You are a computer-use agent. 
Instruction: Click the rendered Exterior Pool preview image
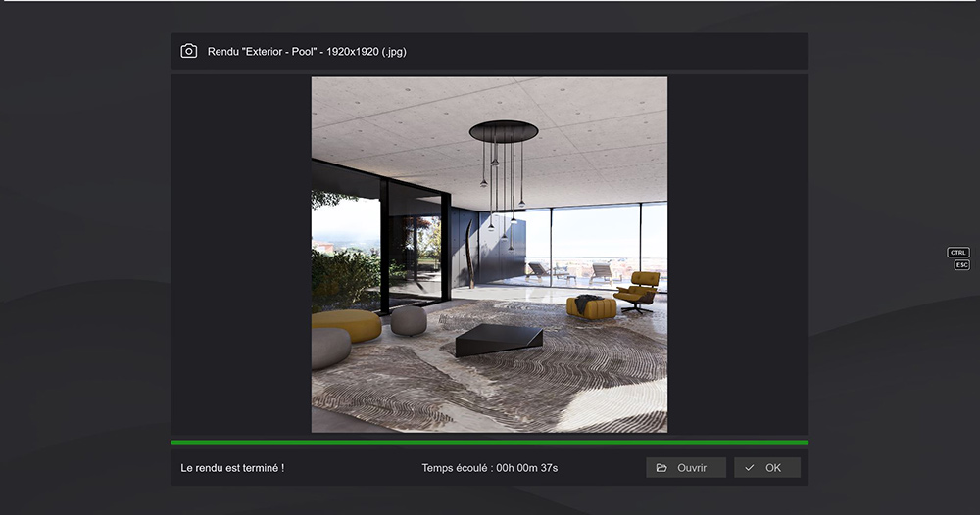pyautogui.click(x=489, y=255)
